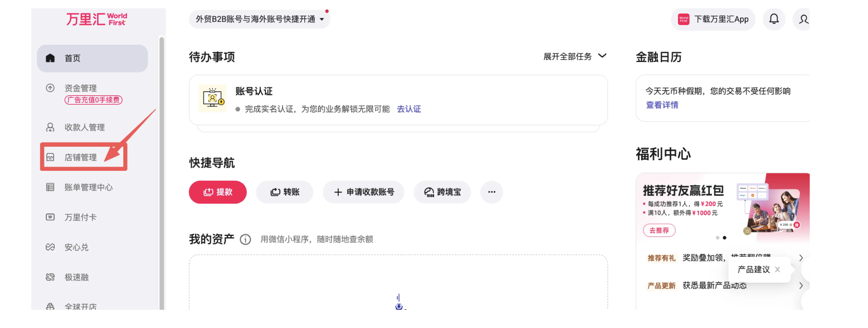Click the 账单管理中心 list icon

[x=50, y=187]
